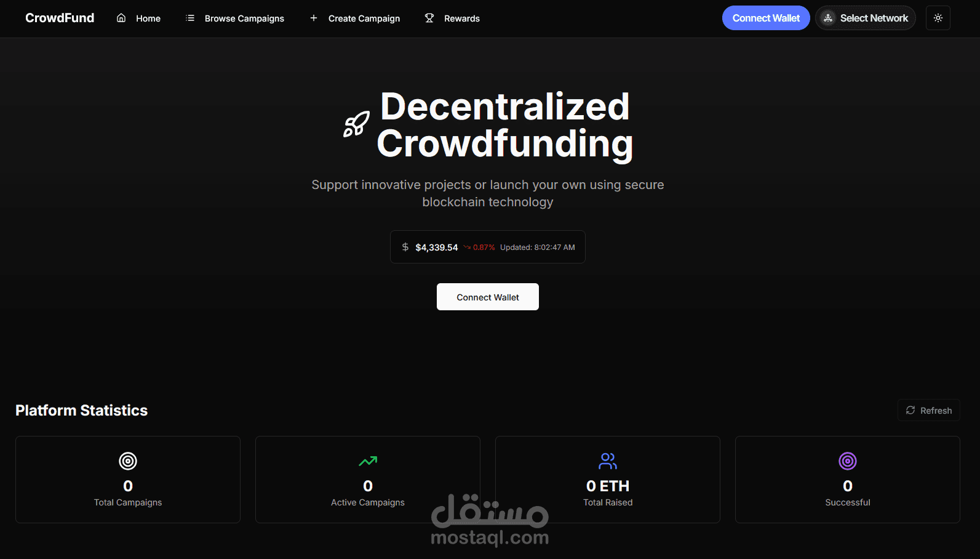Click the white Connect Wallet hero button
This screenshot has width=980, height=559.
click(488, 297)
